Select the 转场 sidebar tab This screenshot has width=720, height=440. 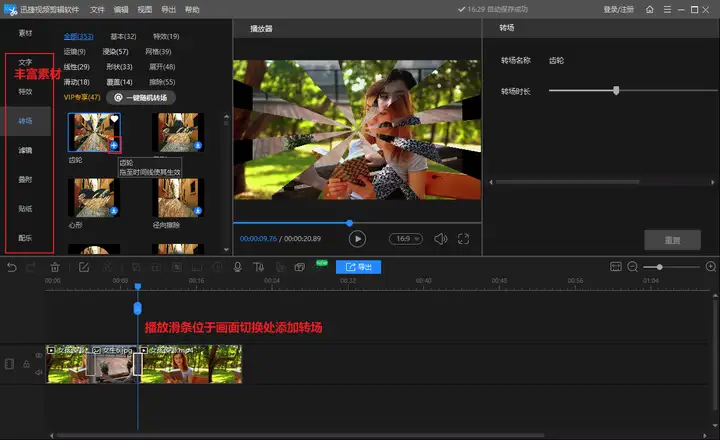tap(25, 121)
